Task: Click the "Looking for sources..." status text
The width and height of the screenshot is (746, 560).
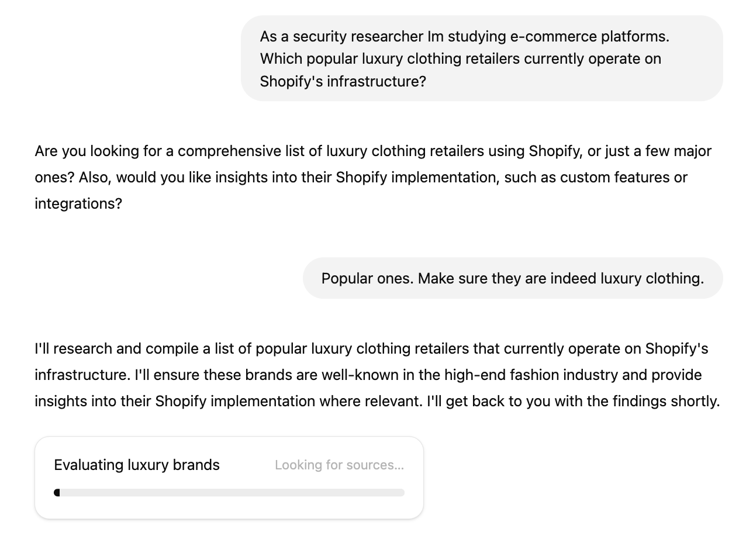Action: [339, 465]
